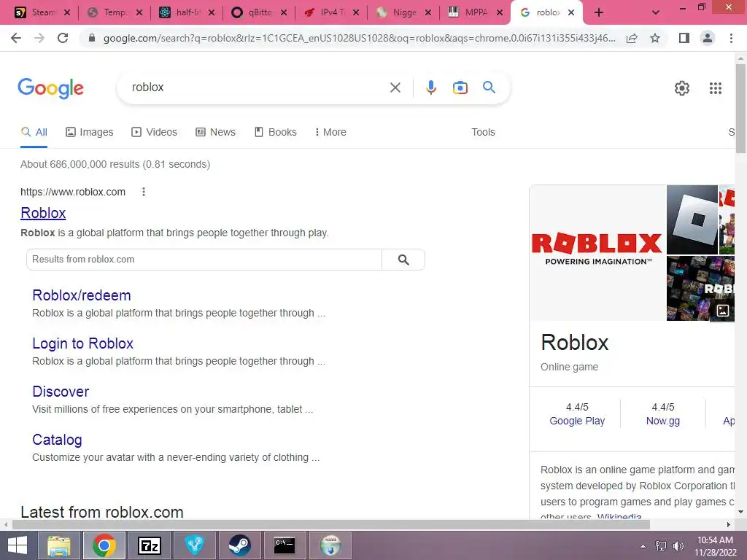The width and height of the screenshot is (747, 560).
Task: Select the All results tab
Action: [34, 133]
